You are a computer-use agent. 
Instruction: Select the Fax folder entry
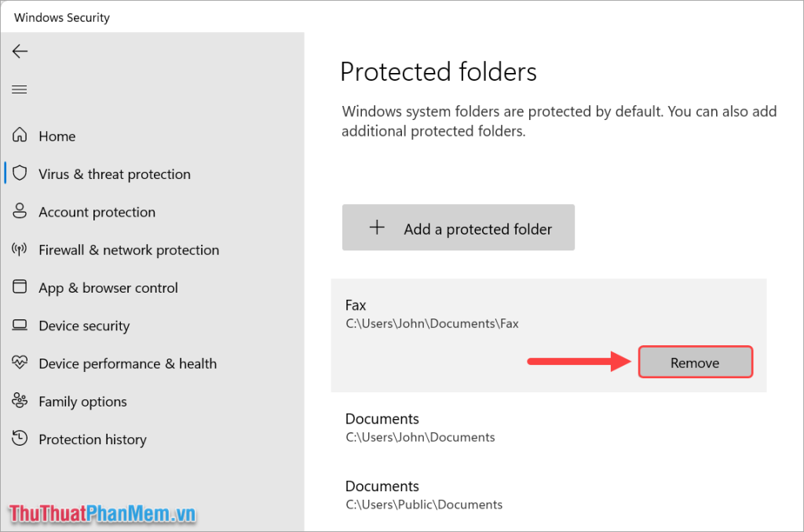point(549,336)
